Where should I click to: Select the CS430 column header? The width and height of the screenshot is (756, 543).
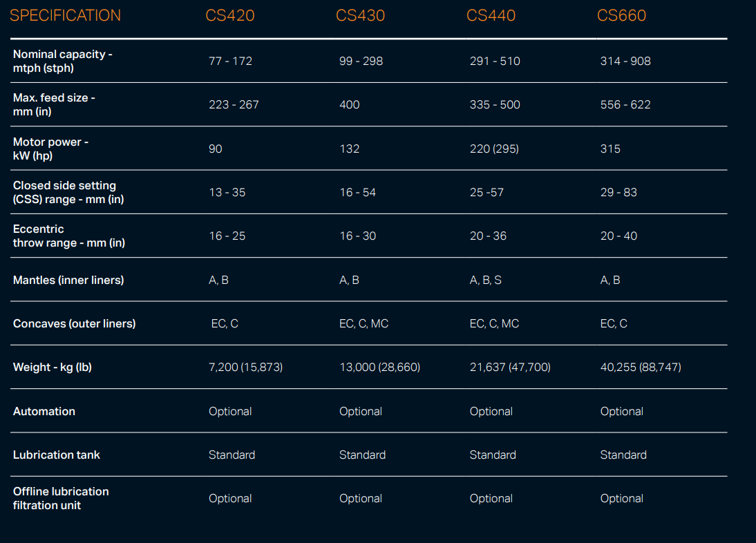point(361,15)
